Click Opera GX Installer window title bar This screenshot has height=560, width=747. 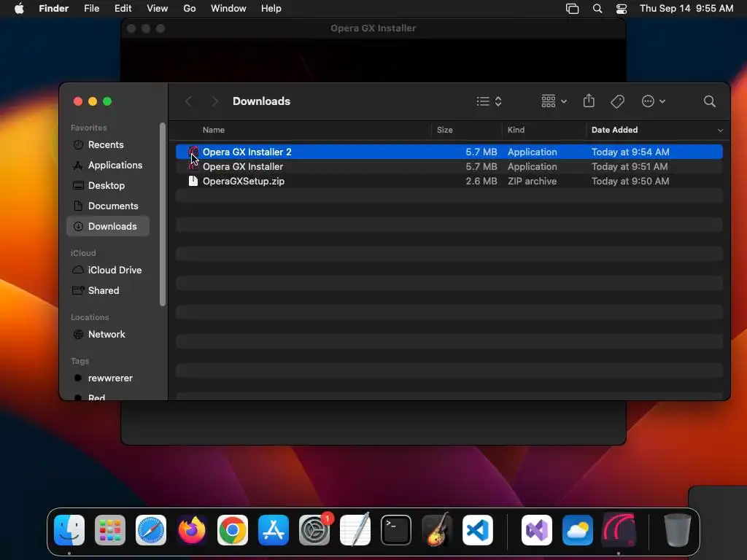click(x=373, y=28)
